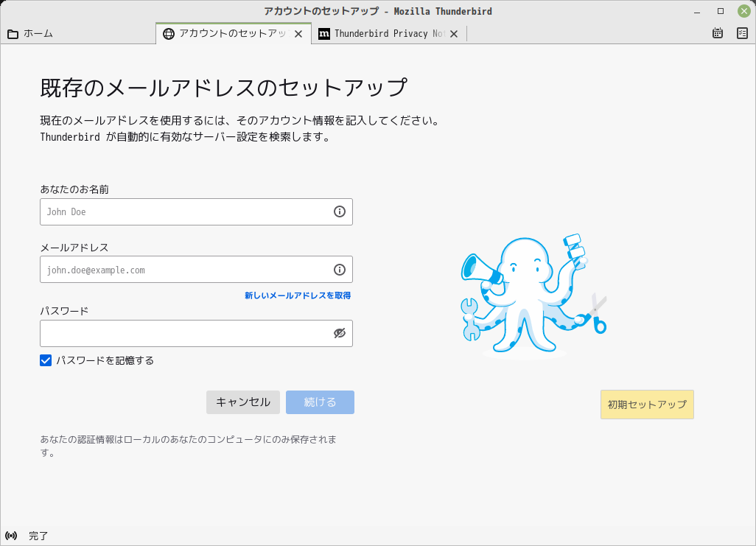This screenshot has width=756, height=546.
Task: Click the octopus mascot illustration
Action: point(533,295)
